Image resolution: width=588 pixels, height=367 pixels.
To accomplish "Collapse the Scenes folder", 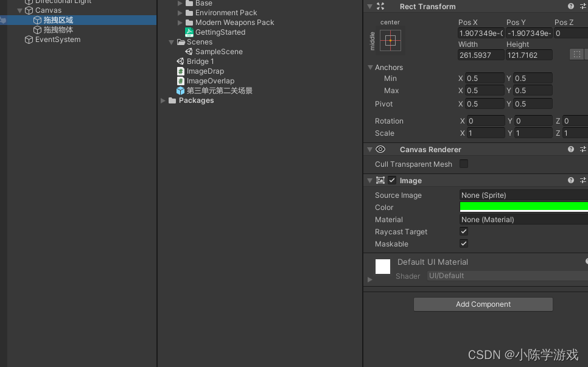I will pos(172,42).
